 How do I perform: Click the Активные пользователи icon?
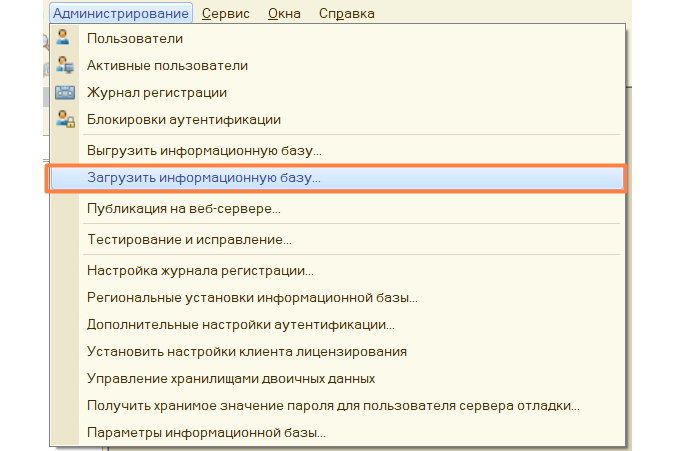[x=65, y=65]
